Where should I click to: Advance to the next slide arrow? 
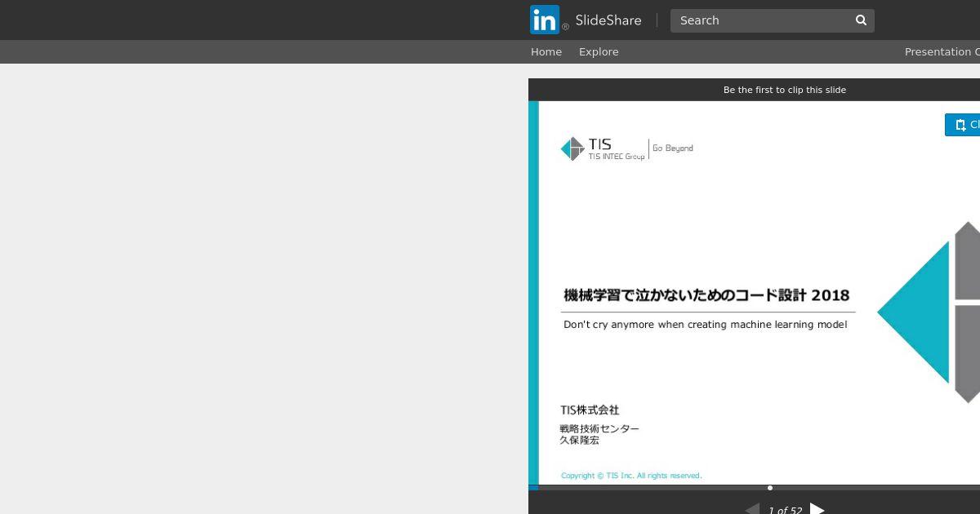pos(817,508)
